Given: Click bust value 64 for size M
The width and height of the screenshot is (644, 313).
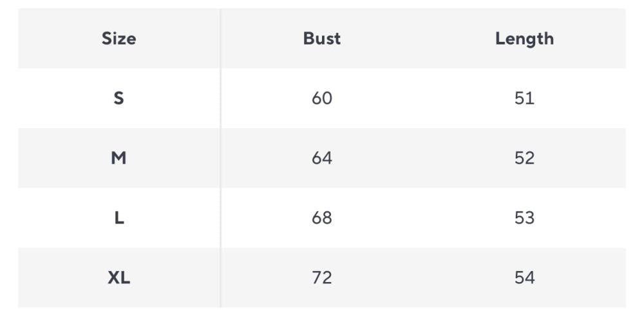Looking at the screenshot, I should click(321, 158).
